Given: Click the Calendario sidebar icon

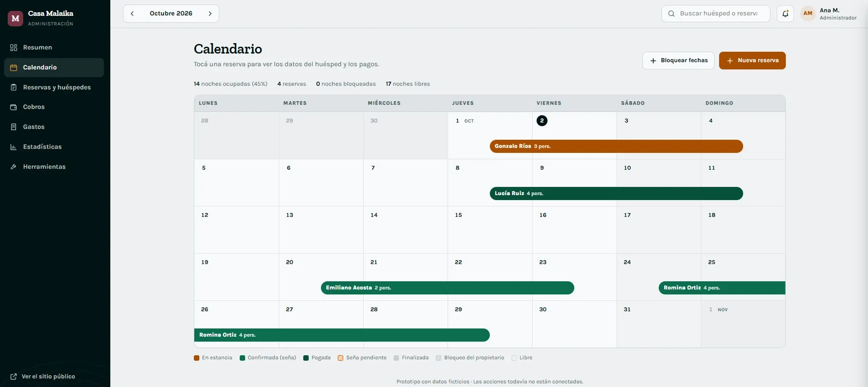Looking at the screenshot, I should [x=14, y=68].
